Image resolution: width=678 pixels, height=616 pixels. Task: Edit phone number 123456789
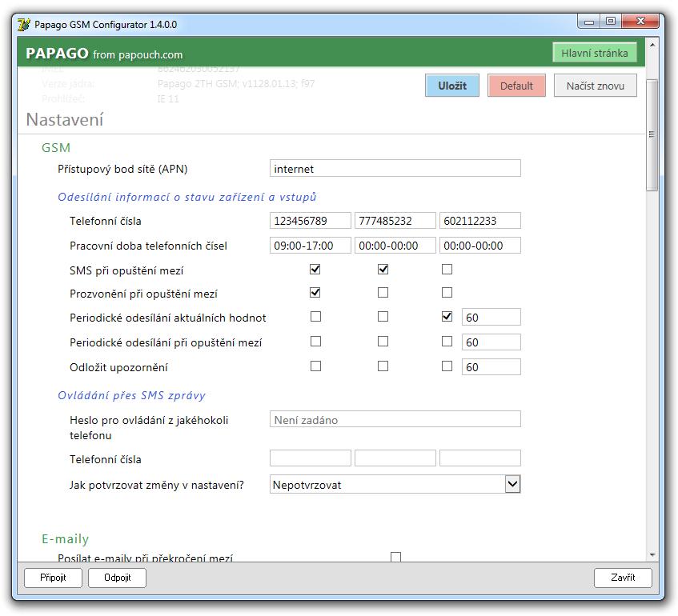[x=310, y=221]
